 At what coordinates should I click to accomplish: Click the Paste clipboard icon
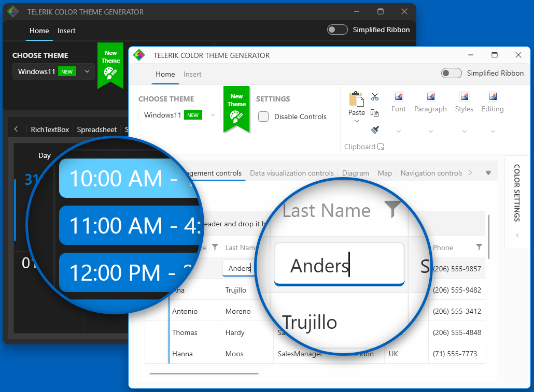pyautogui.click(x=356, y=99)
